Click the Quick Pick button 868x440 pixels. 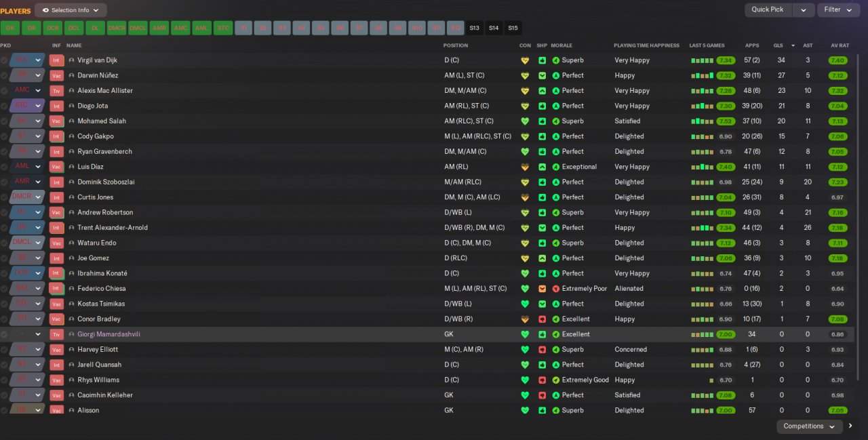(x=768, y=9)
